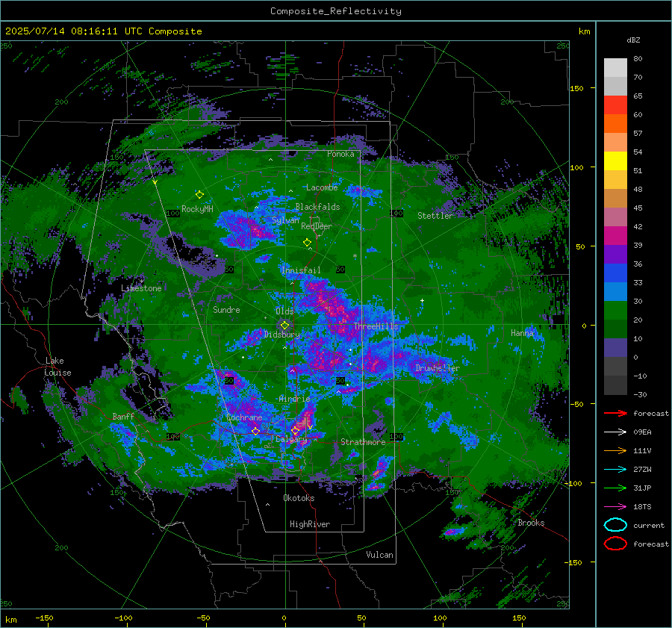672x628 pixels.
Task: Click the red forecast ellipse icon
Action: pyautogui.click(x=615, y=544)
